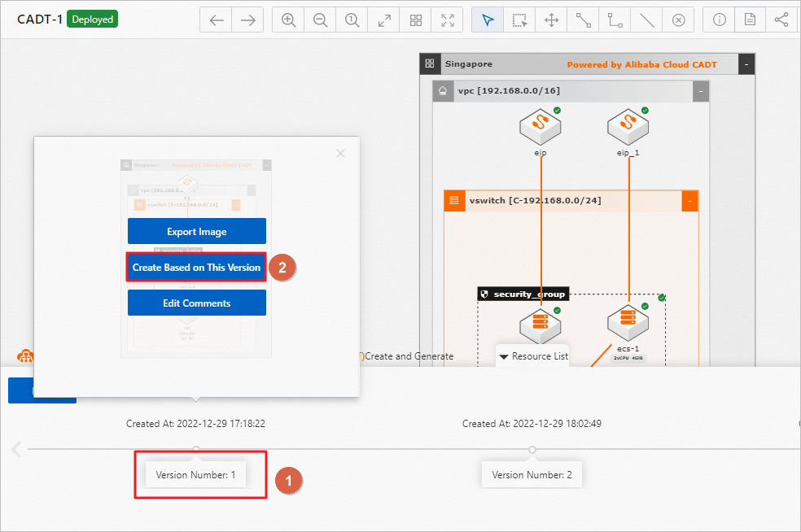Click the Create and Generate text

point(409,356)
